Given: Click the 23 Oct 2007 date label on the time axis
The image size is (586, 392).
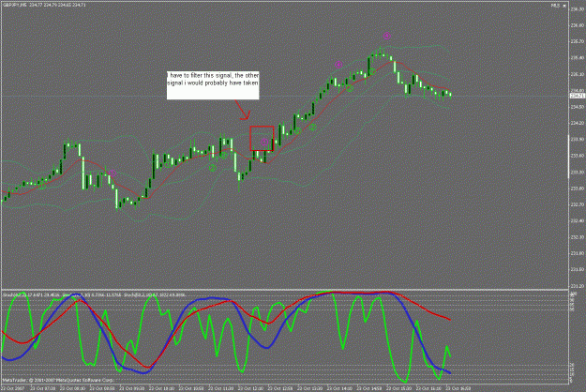Looking at the screenshot, I should tap(13, 388).
